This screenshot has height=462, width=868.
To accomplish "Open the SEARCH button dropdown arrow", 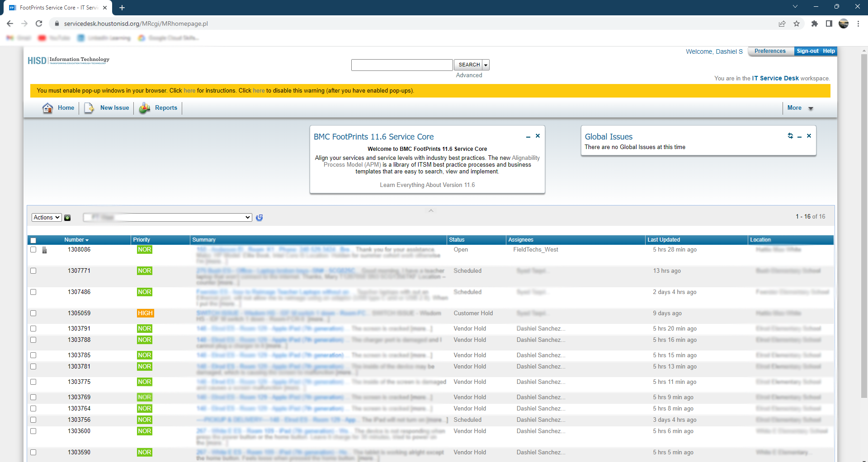I will click(486, 65).
